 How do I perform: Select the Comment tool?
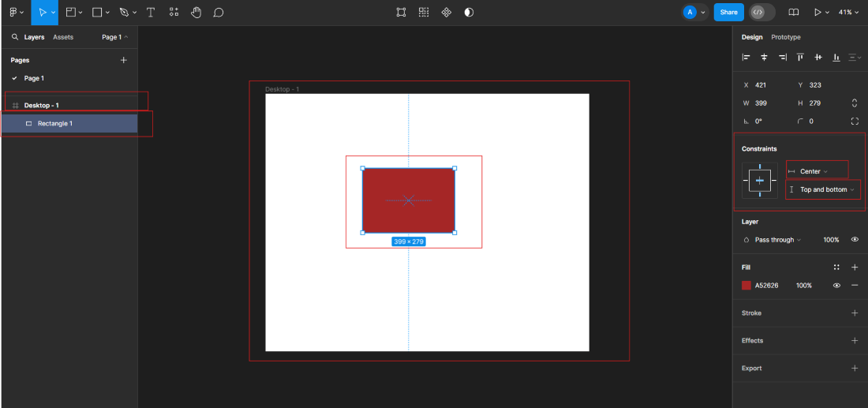click(219, 12)
